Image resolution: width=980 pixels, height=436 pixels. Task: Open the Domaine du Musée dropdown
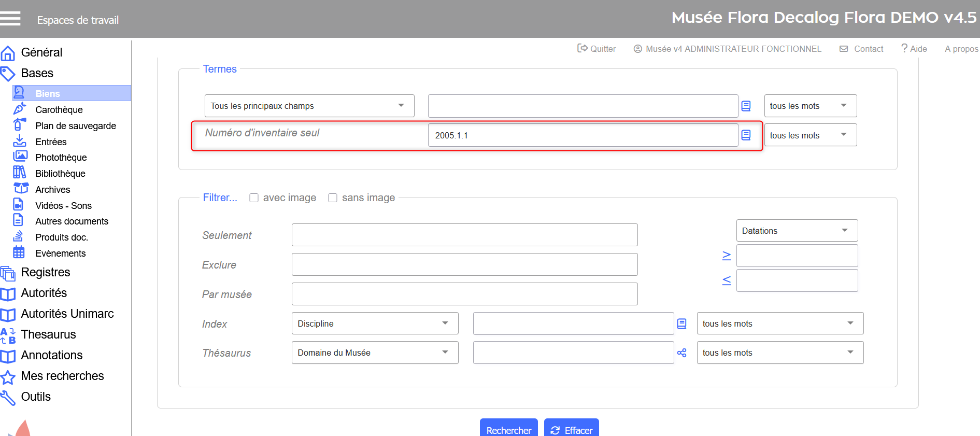pyautogui.click(x=375, y=353)
